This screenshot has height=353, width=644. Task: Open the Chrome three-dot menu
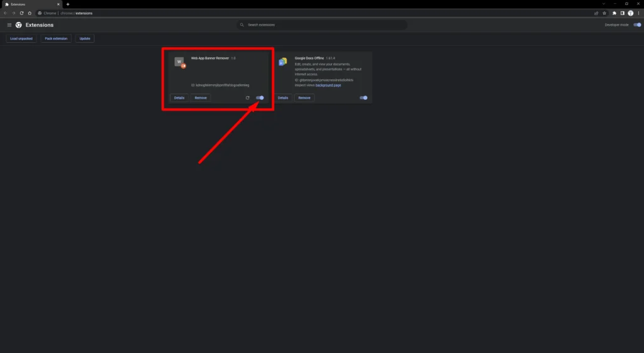click(638, 13)
